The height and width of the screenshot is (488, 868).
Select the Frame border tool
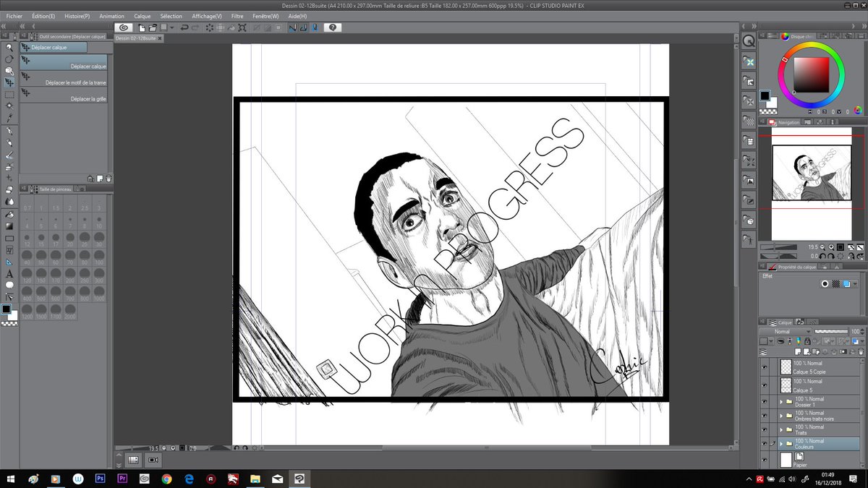click(x=9, y=249)
